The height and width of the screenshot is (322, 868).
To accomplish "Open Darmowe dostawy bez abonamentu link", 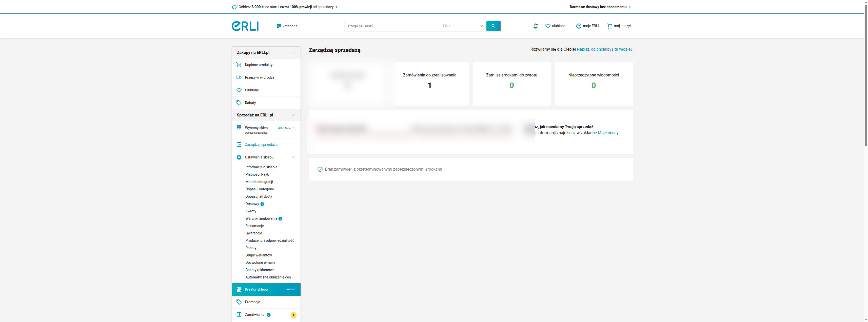I will 600,7.
